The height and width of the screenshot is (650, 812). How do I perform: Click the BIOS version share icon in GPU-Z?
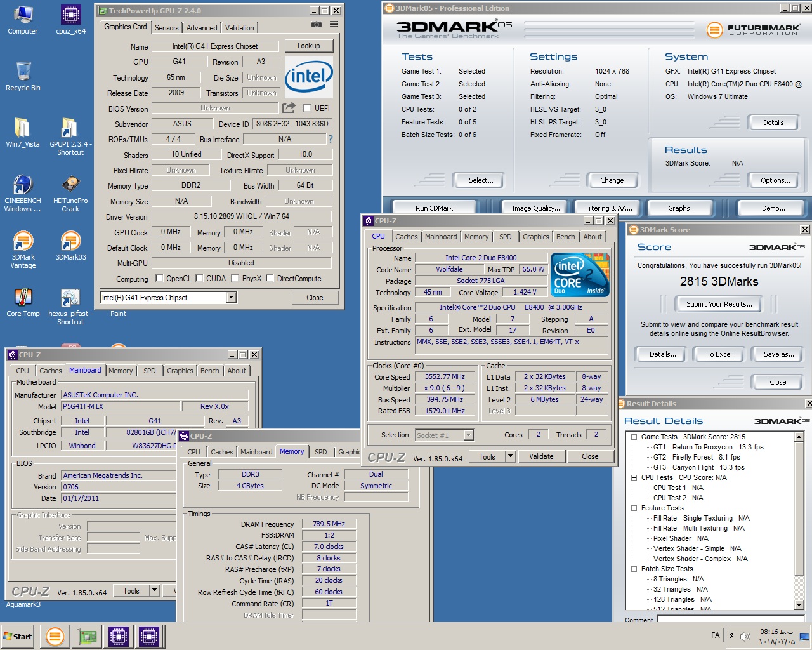pos(289,108)
